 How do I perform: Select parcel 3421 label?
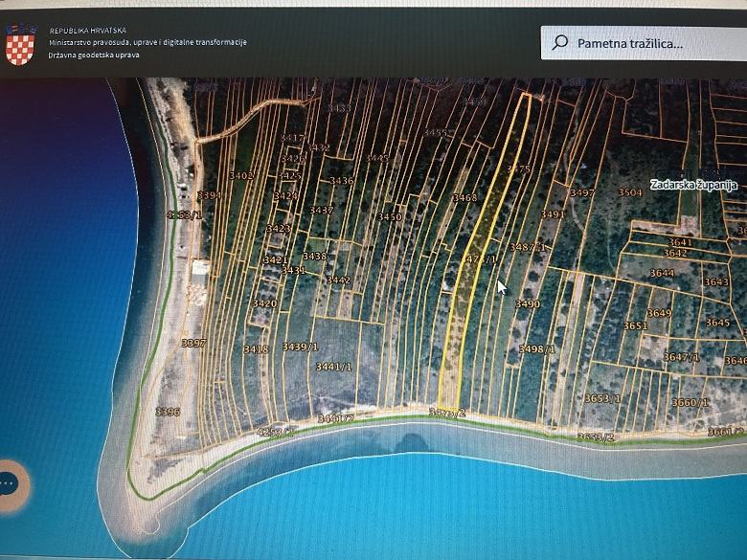(x=276, y=260)
